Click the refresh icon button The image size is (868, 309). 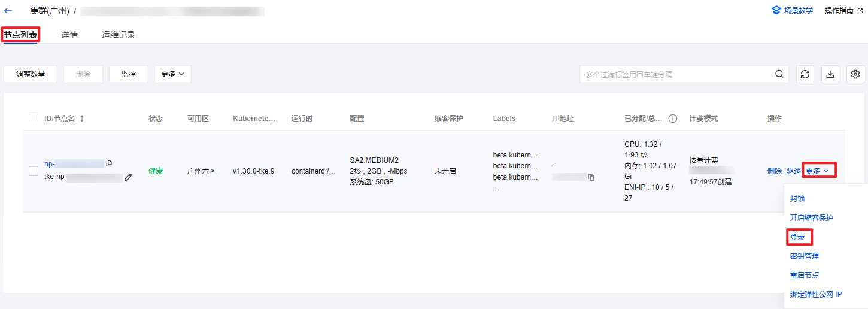tap(805, 74)
